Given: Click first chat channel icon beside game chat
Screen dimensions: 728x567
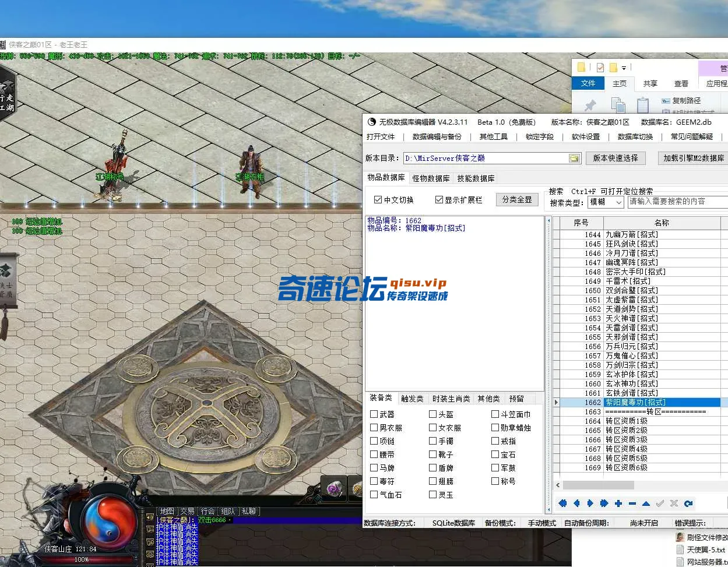Looking at the screenshot, I should [150, 516].
